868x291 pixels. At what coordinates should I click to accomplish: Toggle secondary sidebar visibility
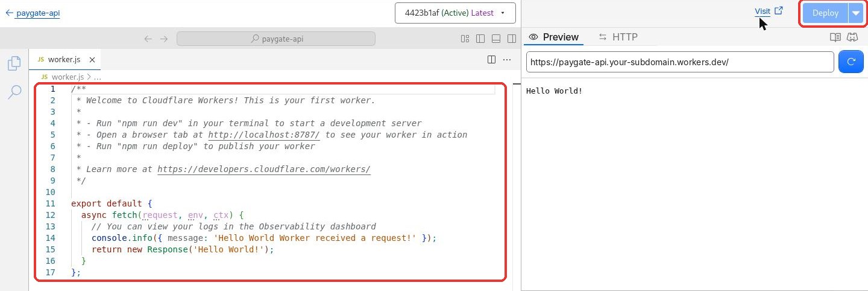(512, 39)
